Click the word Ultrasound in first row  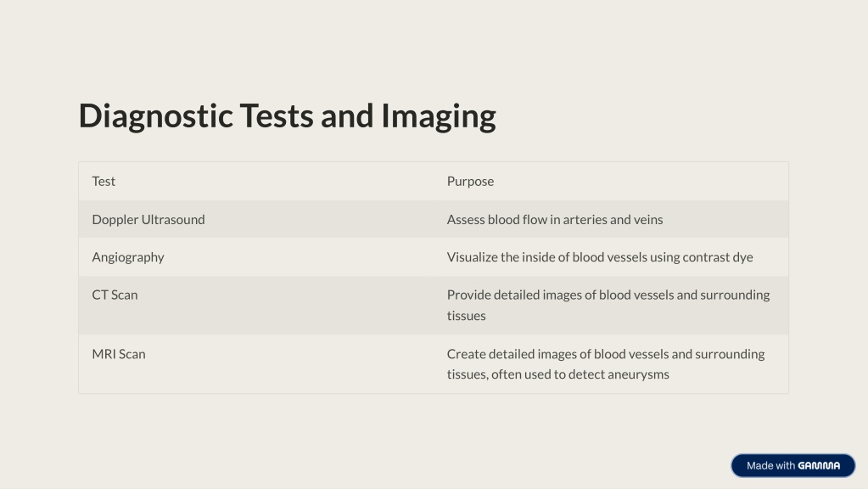173,219
